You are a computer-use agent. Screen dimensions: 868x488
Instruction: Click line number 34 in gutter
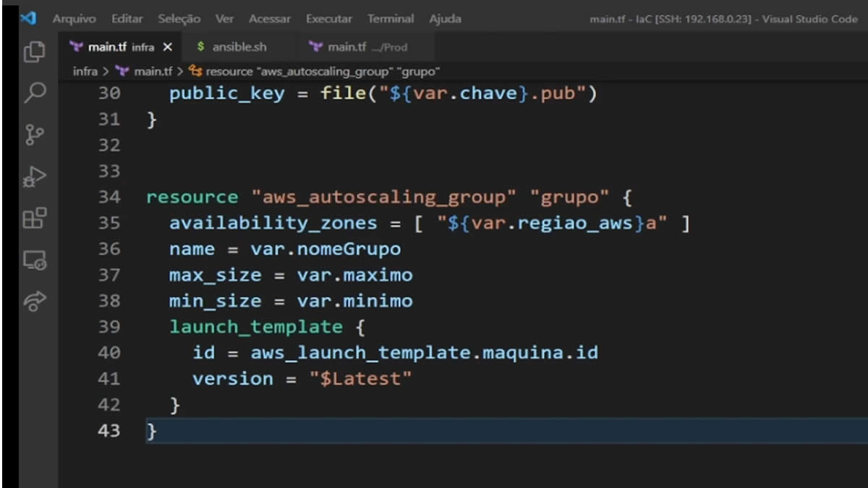click(x=109, y=197)
